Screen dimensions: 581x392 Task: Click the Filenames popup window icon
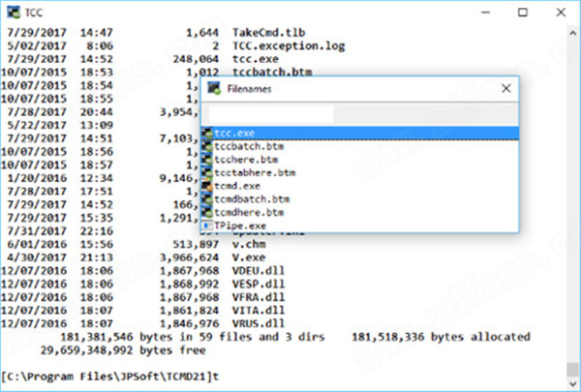pyautogui.click(x=213, y=88)
